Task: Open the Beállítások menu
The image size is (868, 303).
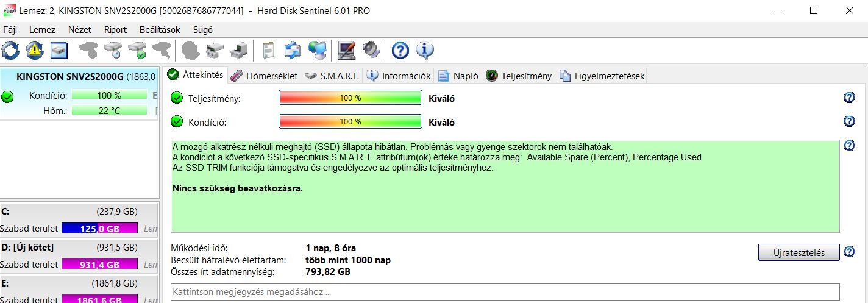Action: [x=159, y=29]
